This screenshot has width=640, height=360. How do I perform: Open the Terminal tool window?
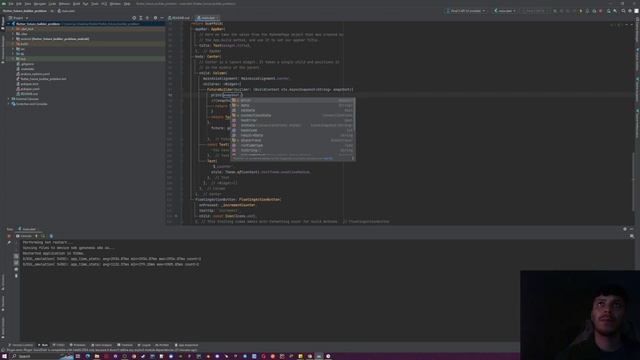(x=125, y=345)
